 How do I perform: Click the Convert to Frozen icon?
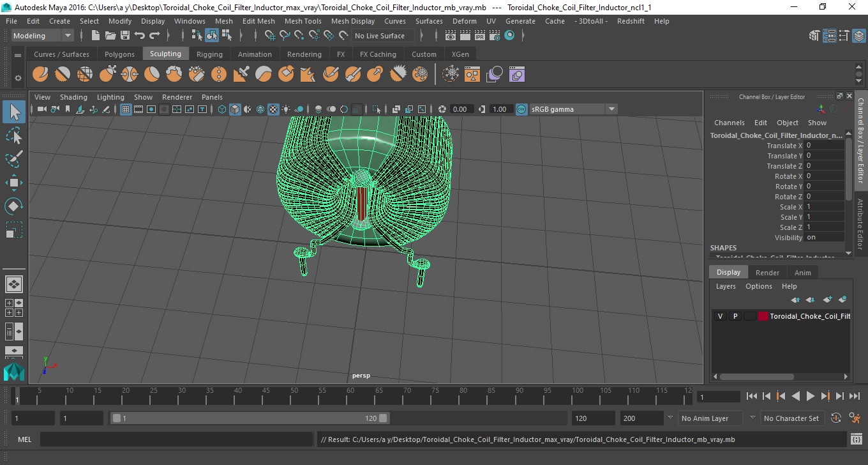(451, 75)
